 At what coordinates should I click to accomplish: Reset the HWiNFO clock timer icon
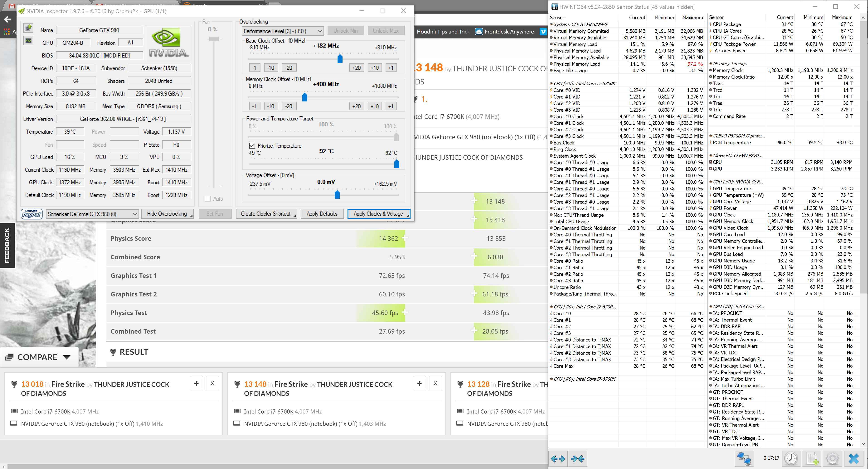pos(791,459)
